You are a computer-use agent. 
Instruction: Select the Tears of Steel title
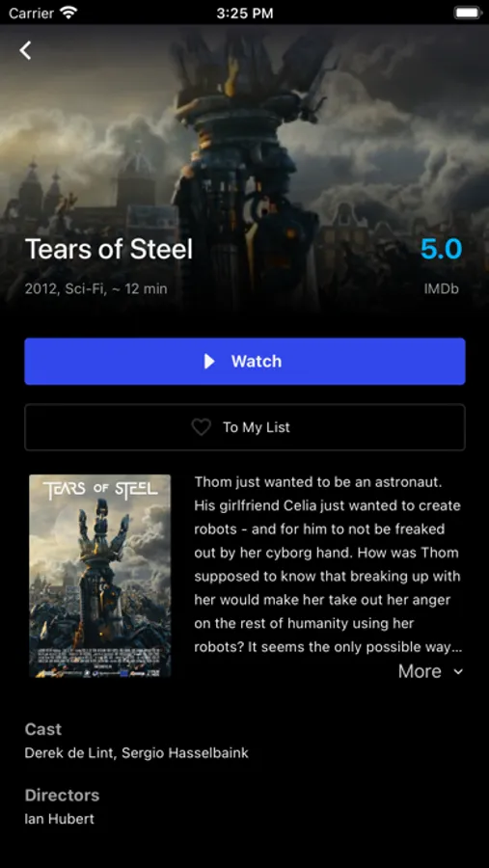pos(109,249)
